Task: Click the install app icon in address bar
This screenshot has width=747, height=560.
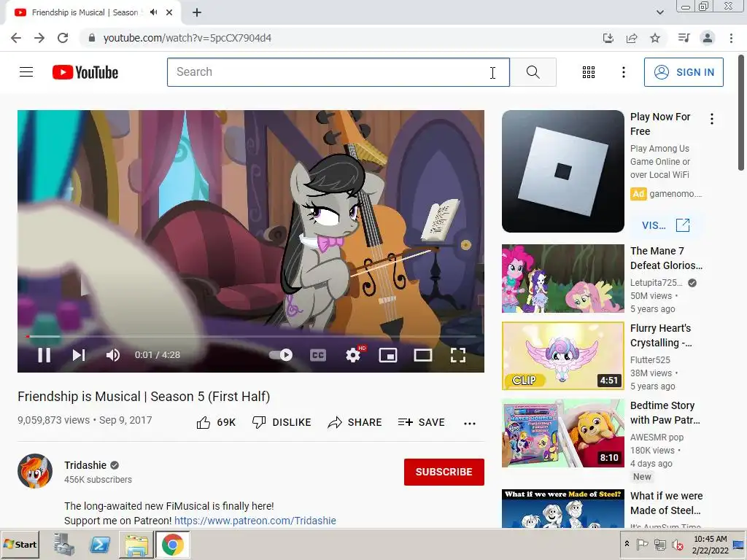Action: click(x=608, y=38)
